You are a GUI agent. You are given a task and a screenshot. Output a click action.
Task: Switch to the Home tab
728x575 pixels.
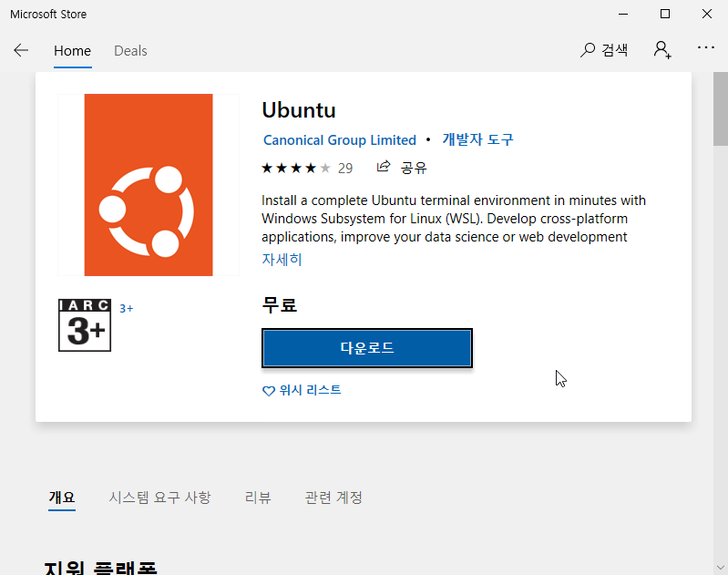point(72,51)
